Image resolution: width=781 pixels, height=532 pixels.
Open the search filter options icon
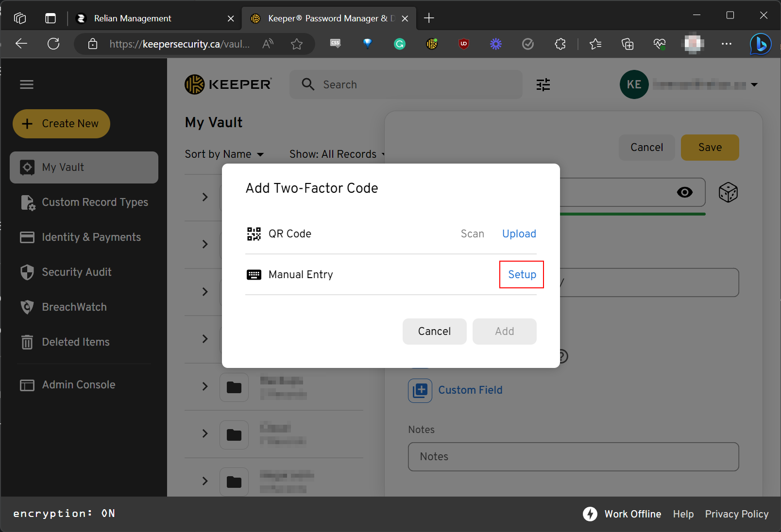tap(543, 84)
